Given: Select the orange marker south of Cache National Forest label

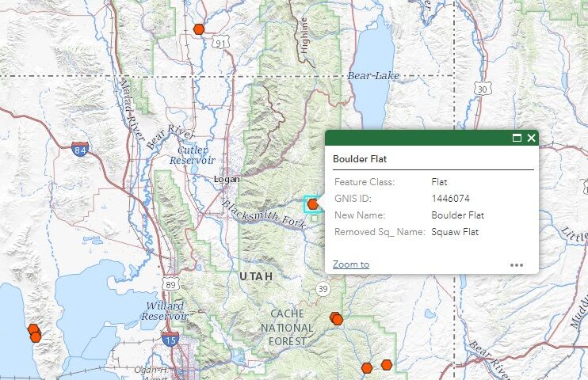Looking at the screenshot, I should (x=367, y=368).
